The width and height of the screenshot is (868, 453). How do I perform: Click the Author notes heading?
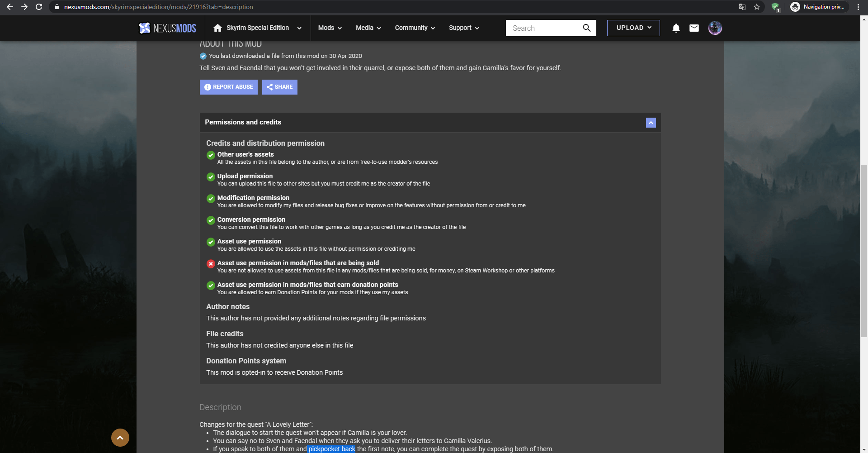tap(228, 307)
